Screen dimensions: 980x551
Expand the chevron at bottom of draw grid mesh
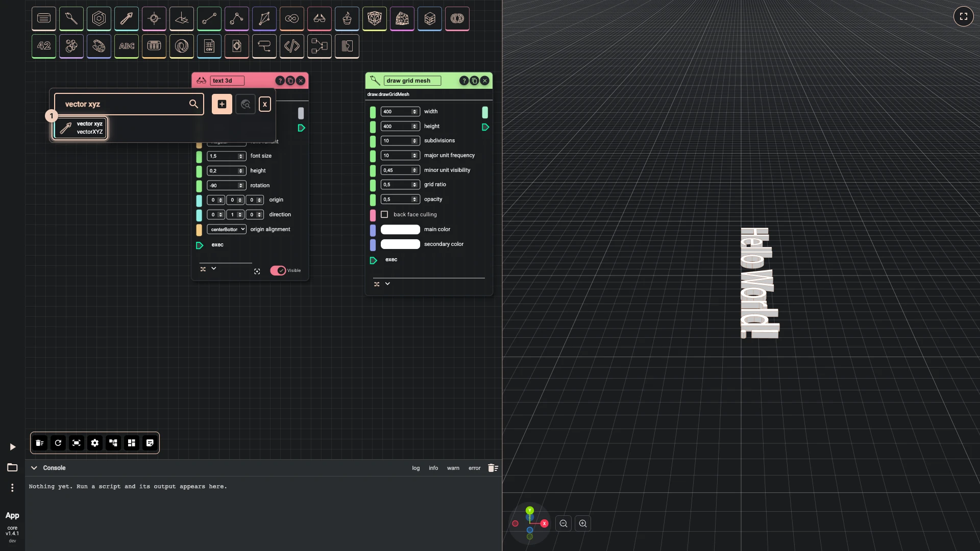point(387,284)
